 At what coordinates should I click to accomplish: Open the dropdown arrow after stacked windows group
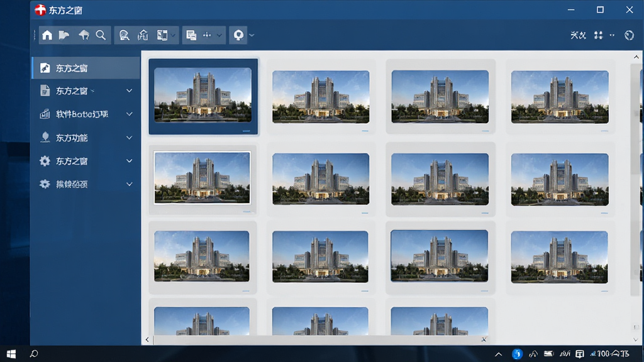pyautogui.click(x=219, y=35)
